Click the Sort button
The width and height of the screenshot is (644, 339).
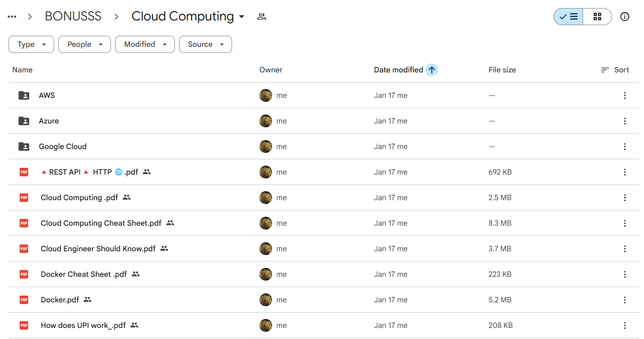(615, 70)
